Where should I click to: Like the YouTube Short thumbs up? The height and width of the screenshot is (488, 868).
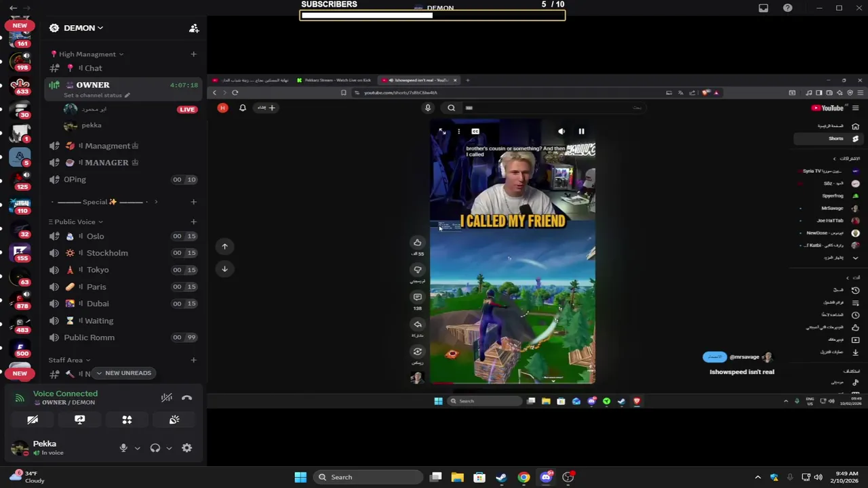[x=418, y=243]
